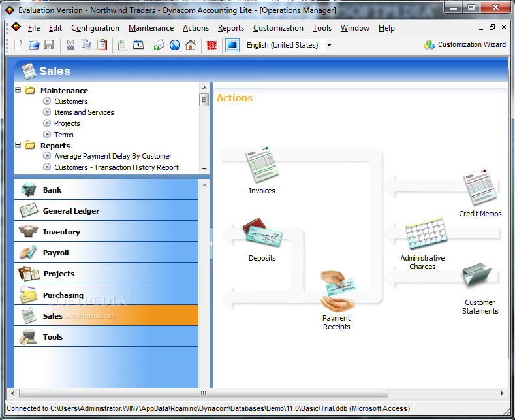This screenshot has height=420, width=515.
Task: Select Terms tree item
Action: point(64,135)
